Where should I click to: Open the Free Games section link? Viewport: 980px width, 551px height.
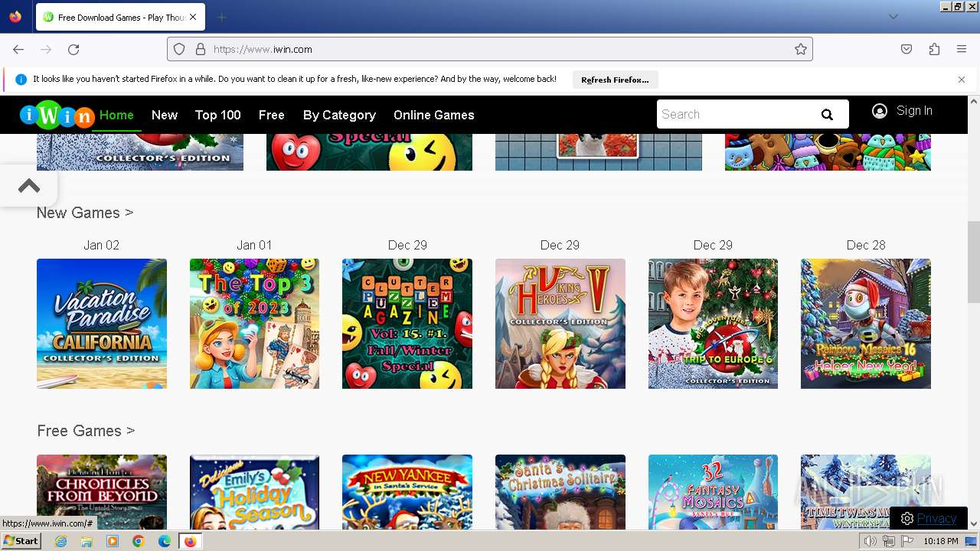pos(86,431)
